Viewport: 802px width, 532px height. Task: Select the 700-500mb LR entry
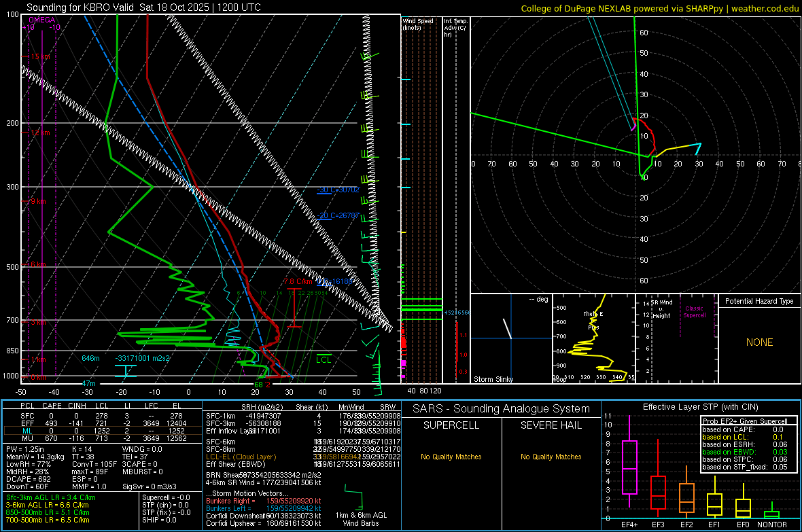[x=48, y=520]
